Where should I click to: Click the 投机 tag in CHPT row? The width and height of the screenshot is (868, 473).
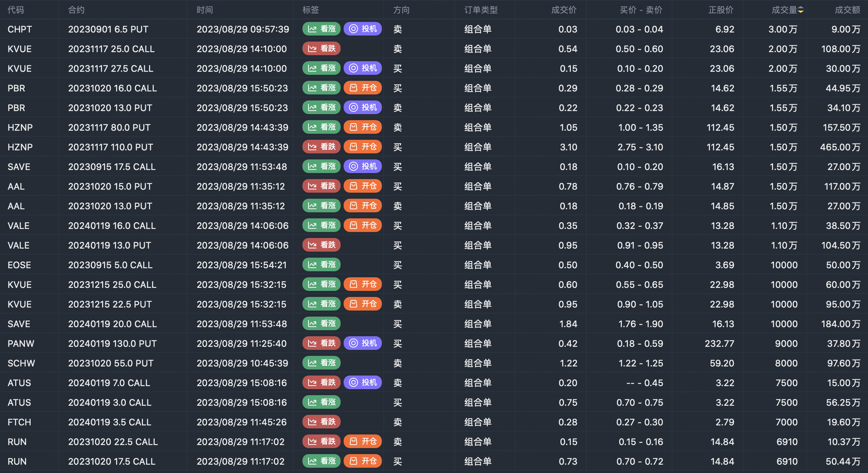point(363,29)
